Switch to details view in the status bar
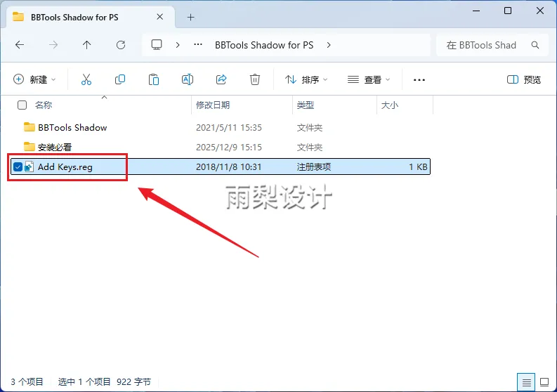Viewport: 557px width, 392px height. tap(526, 382)
